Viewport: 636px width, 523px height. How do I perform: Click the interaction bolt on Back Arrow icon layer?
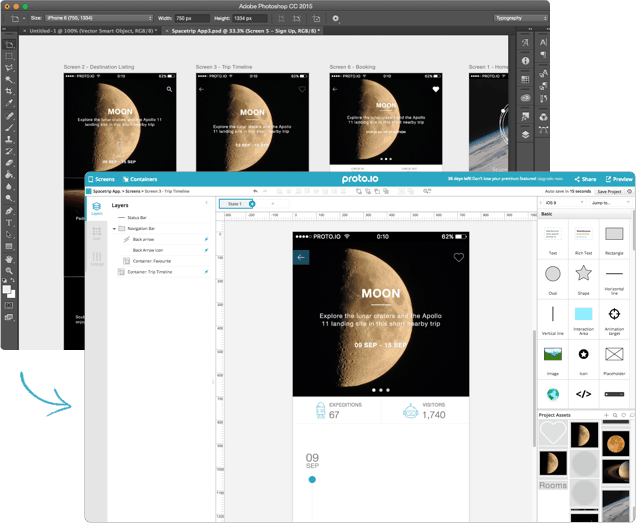tap(206, 250)
